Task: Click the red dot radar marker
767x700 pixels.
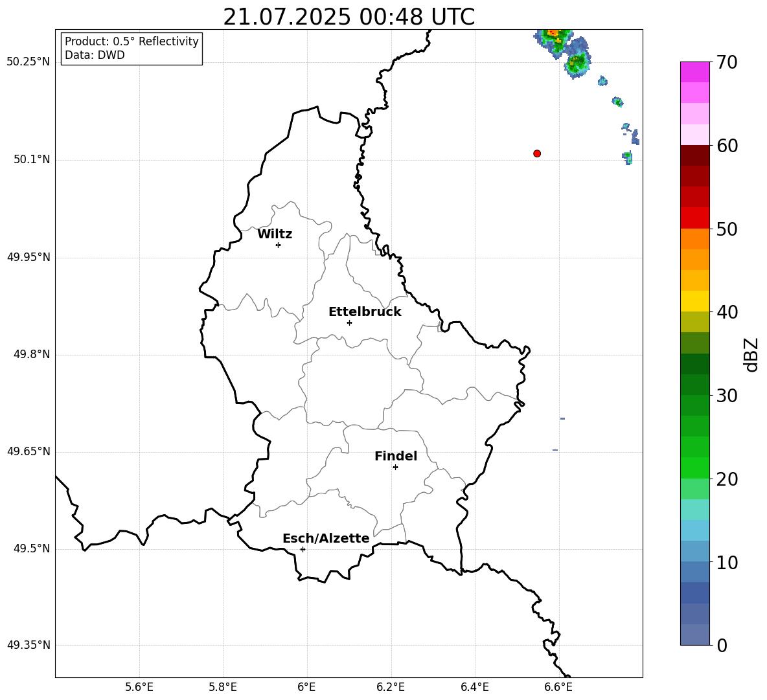Action: pos(537,153)
